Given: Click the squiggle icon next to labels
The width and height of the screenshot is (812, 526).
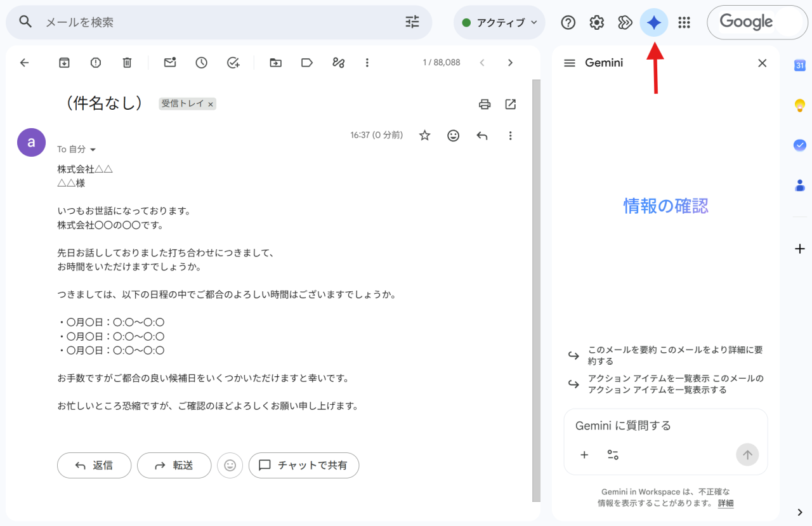Looking at the screenshot, I should [338, 62].
